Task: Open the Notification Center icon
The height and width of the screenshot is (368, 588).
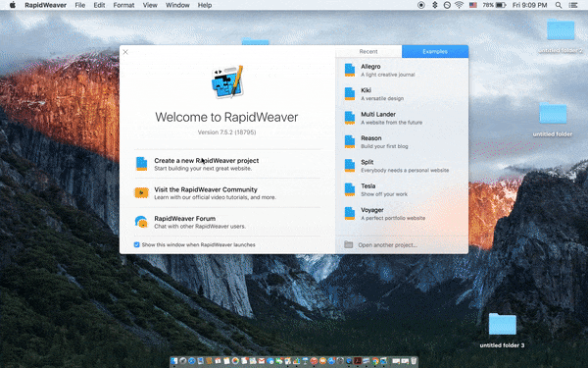Action: [573, 5]
